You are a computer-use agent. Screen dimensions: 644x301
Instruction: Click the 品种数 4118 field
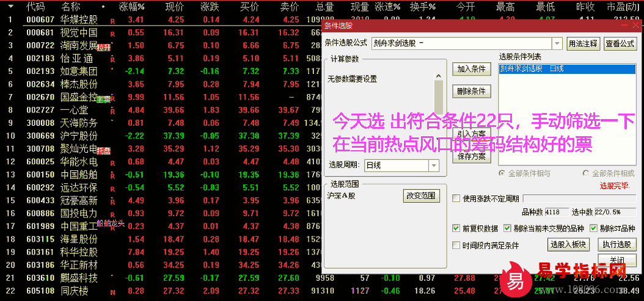point(557,212)
